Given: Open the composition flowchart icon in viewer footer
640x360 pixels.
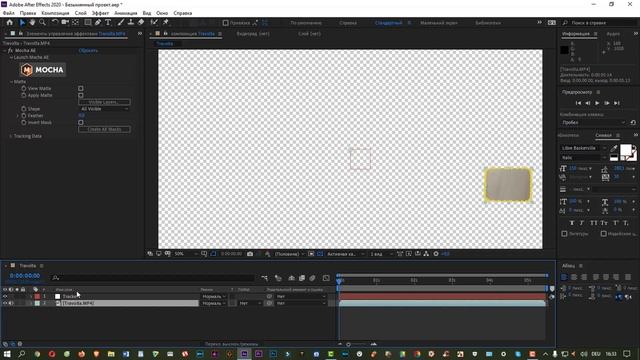Looking at the screenshot, I should [x=426, y=254].
